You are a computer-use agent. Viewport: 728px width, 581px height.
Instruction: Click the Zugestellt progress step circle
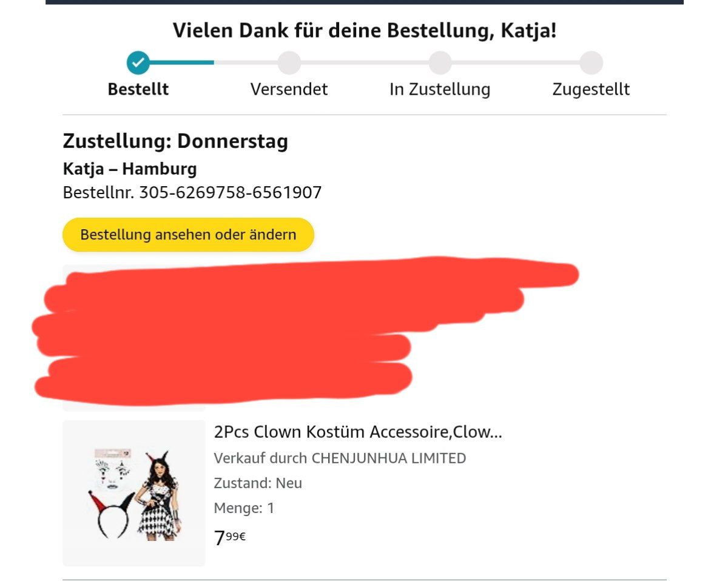pyautogui.click(x=591, y=62)
